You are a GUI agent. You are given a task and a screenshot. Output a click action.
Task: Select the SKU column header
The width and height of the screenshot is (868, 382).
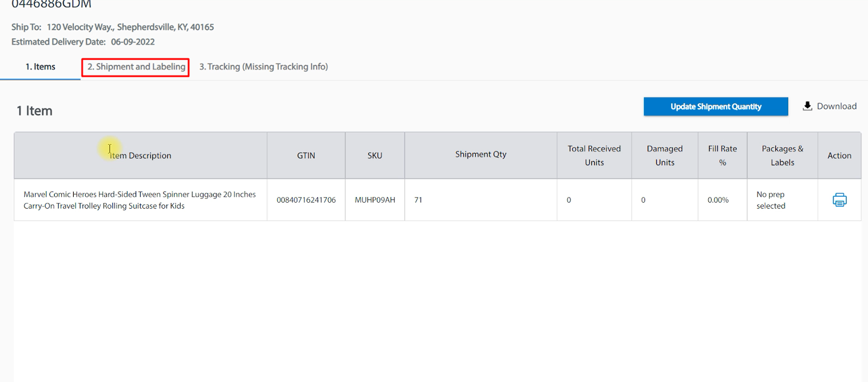(x=375, y=156)
